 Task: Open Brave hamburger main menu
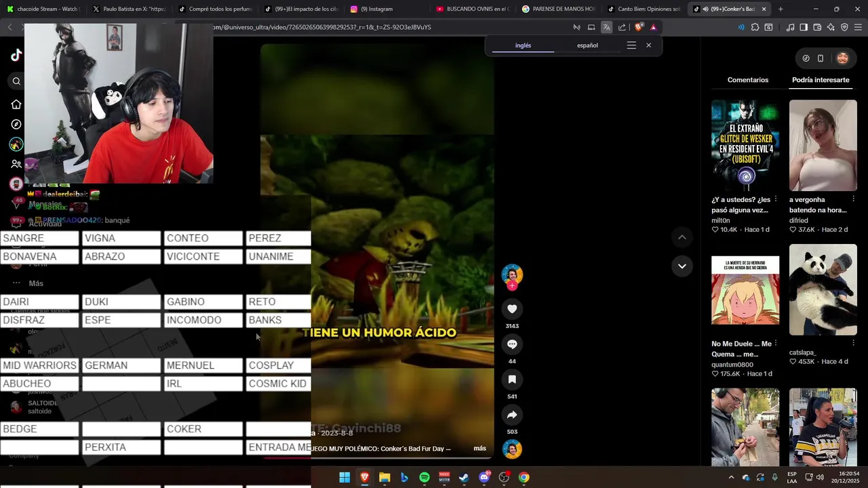point(858,27)
